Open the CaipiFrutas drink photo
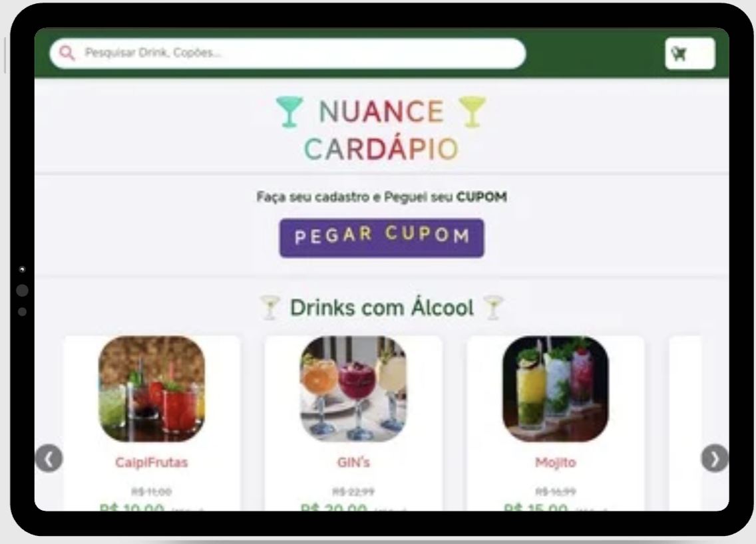 tap(151, 389)
